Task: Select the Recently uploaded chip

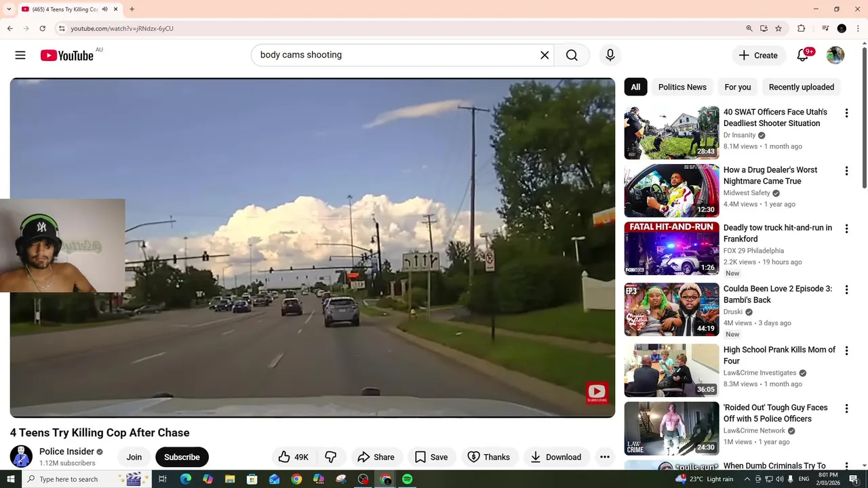Action: [x=802, y=87]
